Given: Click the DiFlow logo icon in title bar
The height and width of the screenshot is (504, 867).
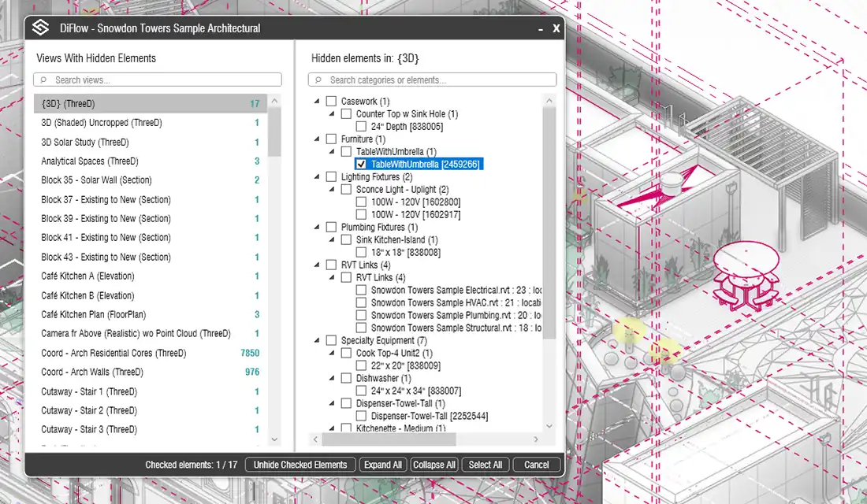Looking at the screenshot, I should point(40,28).
